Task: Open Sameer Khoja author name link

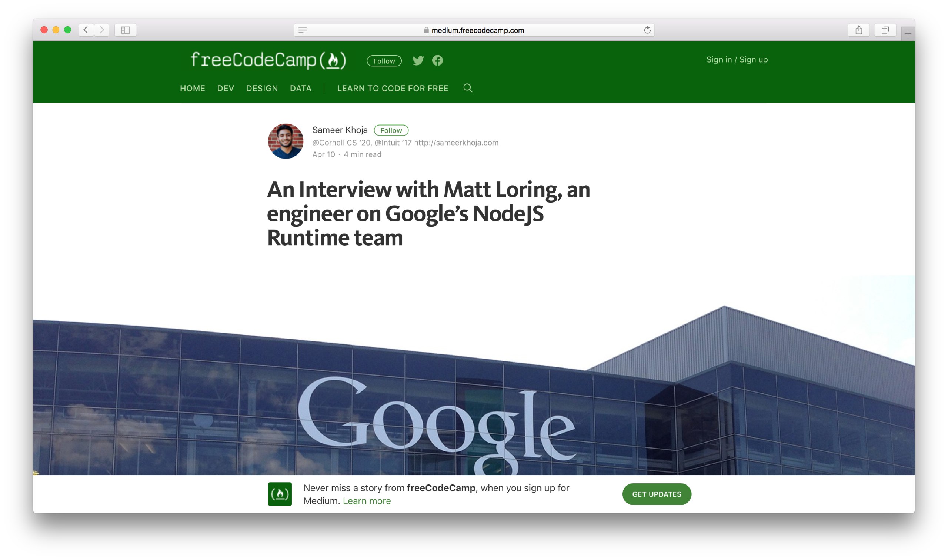Action: [340, 130]
